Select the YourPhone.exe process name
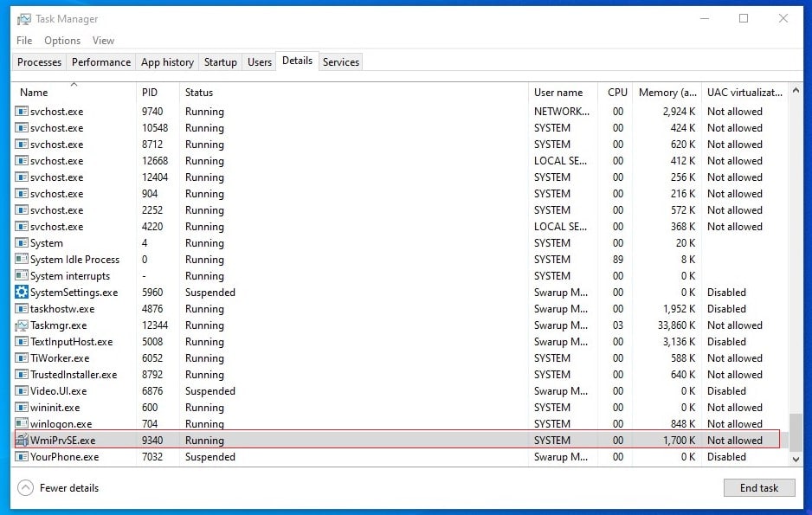Viewport: 812px width, 515px height. (64, 457)
